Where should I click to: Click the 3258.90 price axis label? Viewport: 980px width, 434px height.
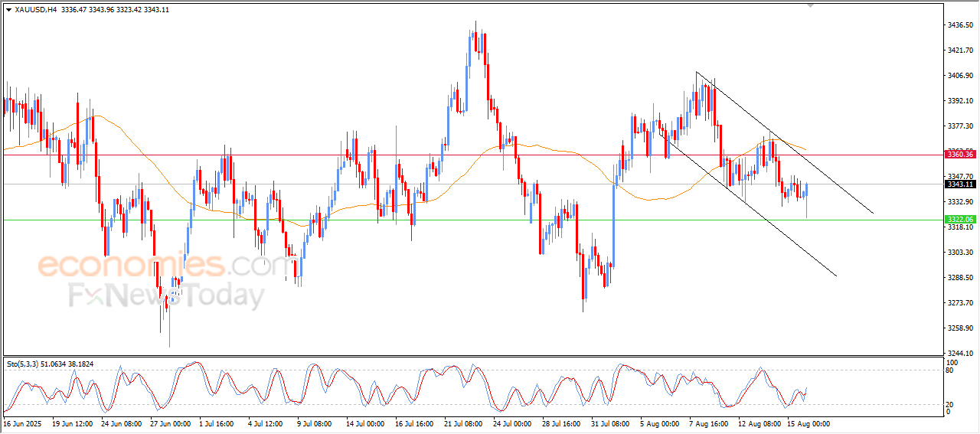coord(960,328)
